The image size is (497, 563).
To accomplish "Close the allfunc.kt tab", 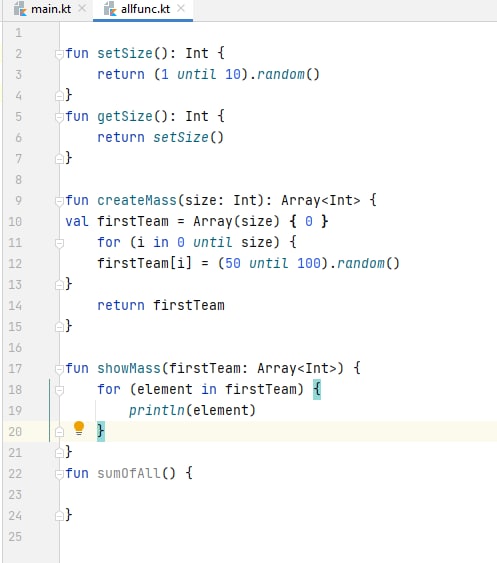I will tap(181, 8).
